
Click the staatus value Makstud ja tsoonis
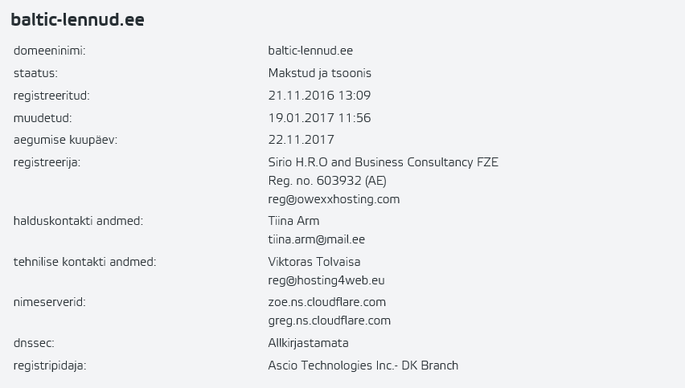pos(319,73)
